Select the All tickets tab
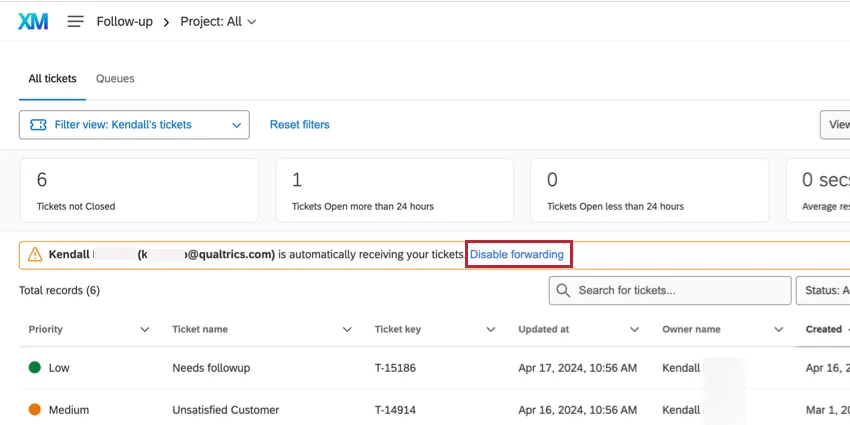This screenshot has height=425, width=850. [52, 79]
